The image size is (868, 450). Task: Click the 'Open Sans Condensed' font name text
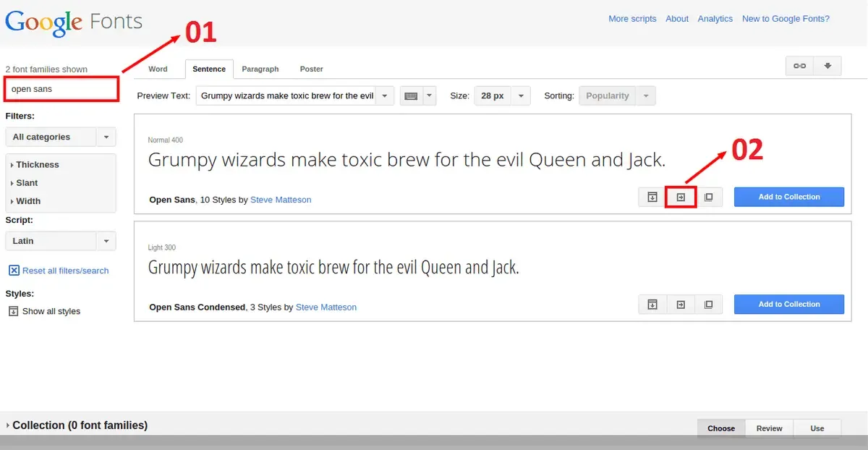197,307
